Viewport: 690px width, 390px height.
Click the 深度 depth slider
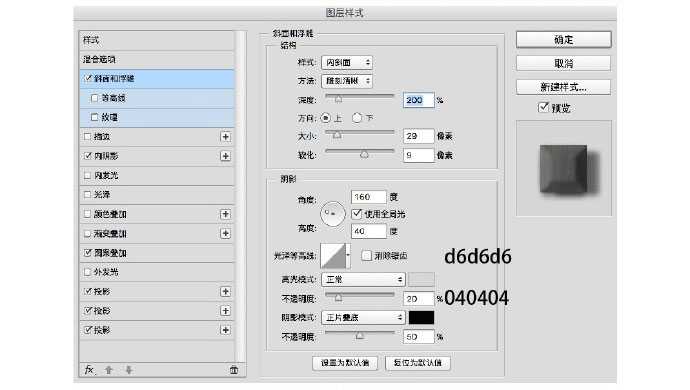360,98
